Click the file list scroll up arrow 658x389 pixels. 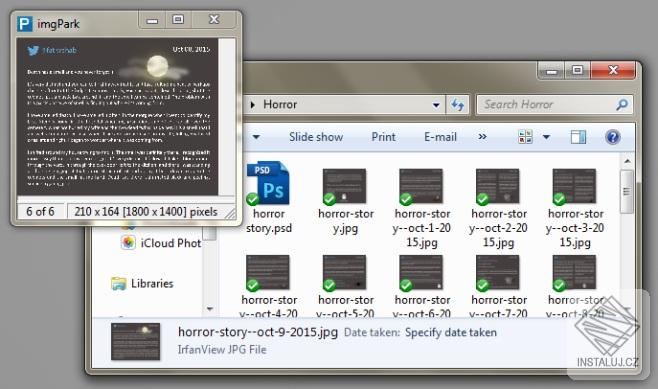[627, 161]
